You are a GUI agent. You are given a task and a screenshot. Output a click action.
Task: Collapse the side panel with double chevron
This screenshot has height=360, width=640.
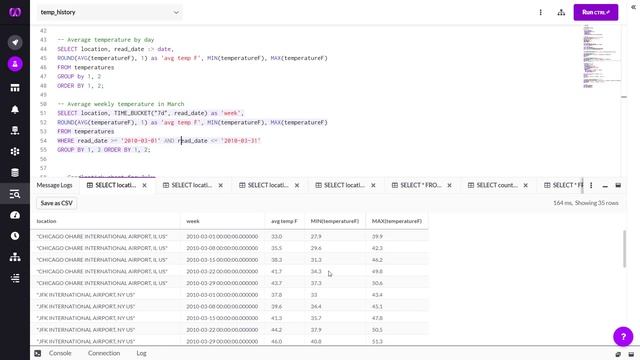[x=633, y=7]
